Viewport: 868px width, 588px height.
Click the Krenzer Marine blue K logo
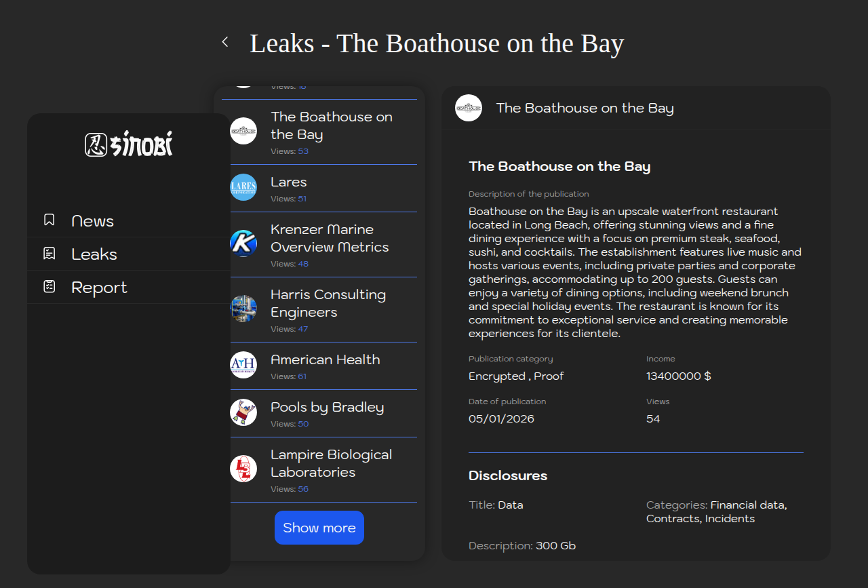coord(243,243)
